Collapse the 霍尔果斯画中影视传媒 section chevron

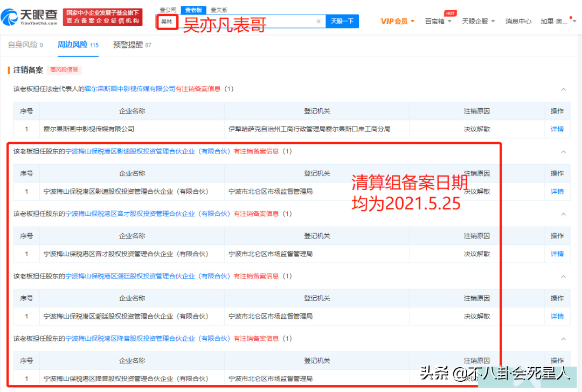pos(563,89)
